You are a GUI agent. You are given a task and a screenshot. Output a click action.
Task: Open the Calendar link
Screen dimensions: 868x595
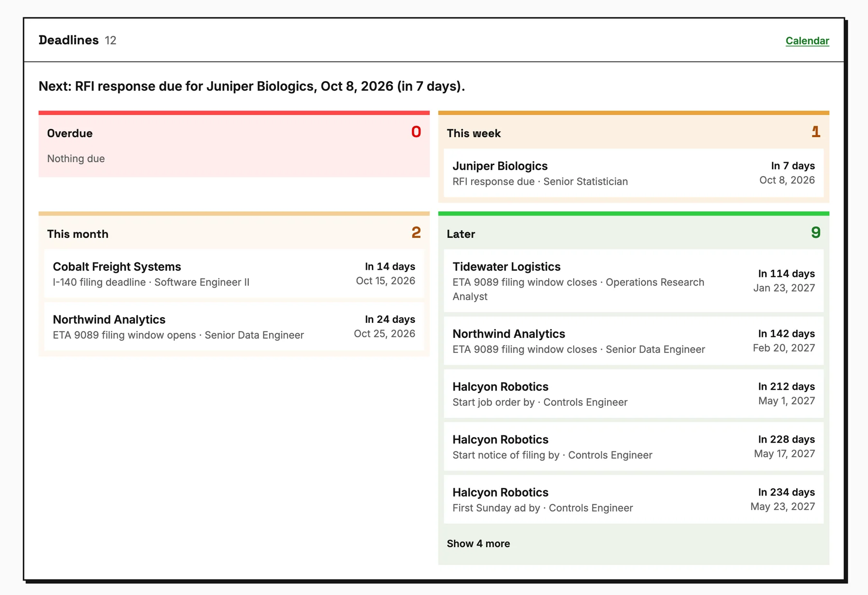[x=807, y=41]
